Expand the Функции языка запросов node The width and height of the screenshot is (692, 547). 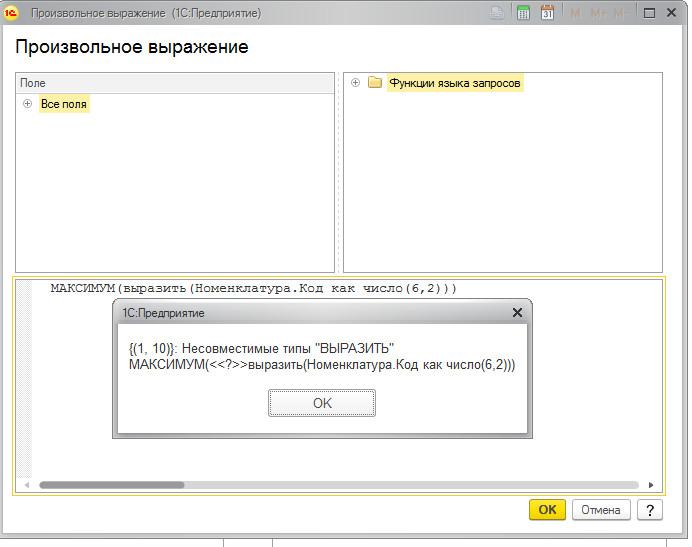(x=355, y=83)
